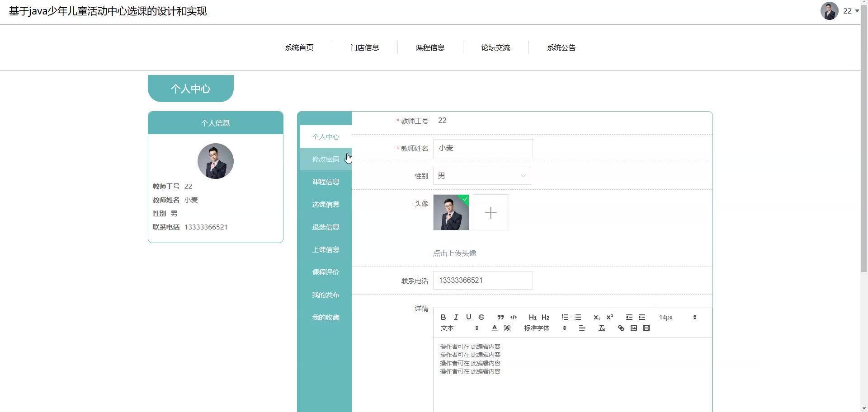
Task: Apply Heading 1 style
Action: 533,317
